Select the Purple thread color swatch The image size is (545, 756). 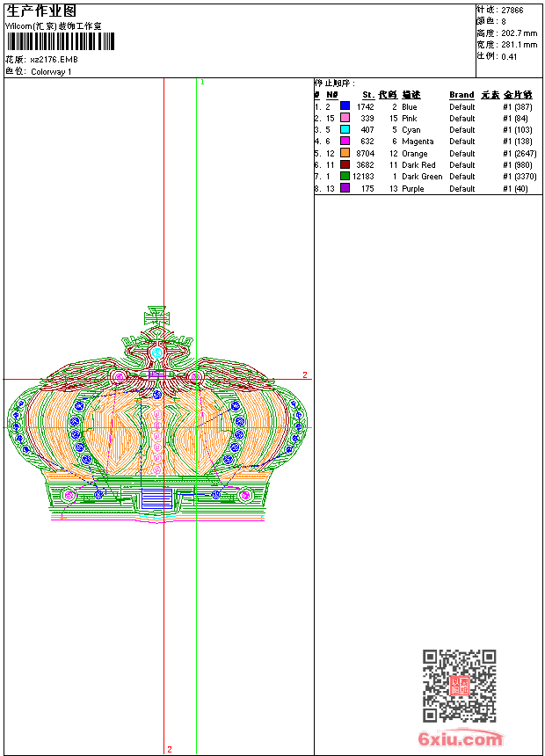[345, 188]
